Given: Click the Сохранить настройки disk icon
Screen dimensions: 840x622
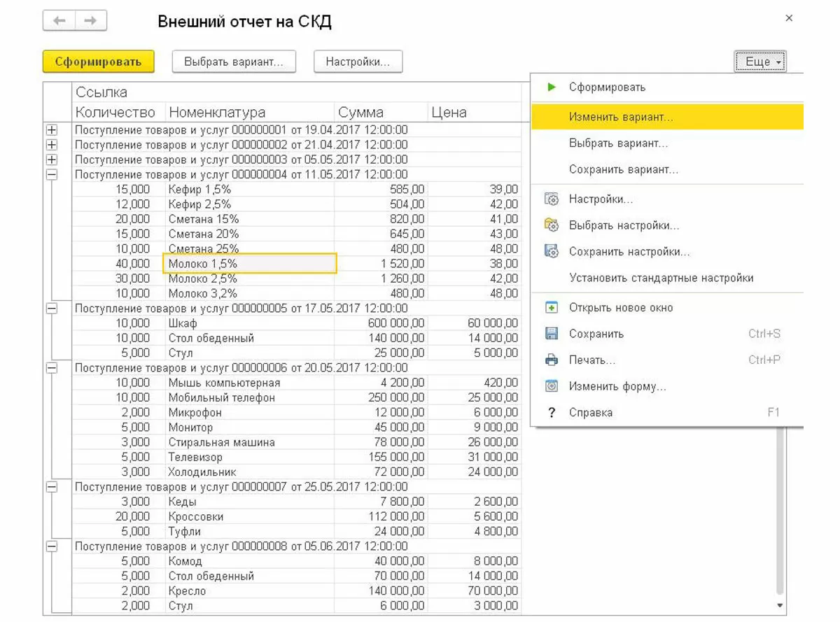Looking at the screenshot, I should (x=552, y=252).
